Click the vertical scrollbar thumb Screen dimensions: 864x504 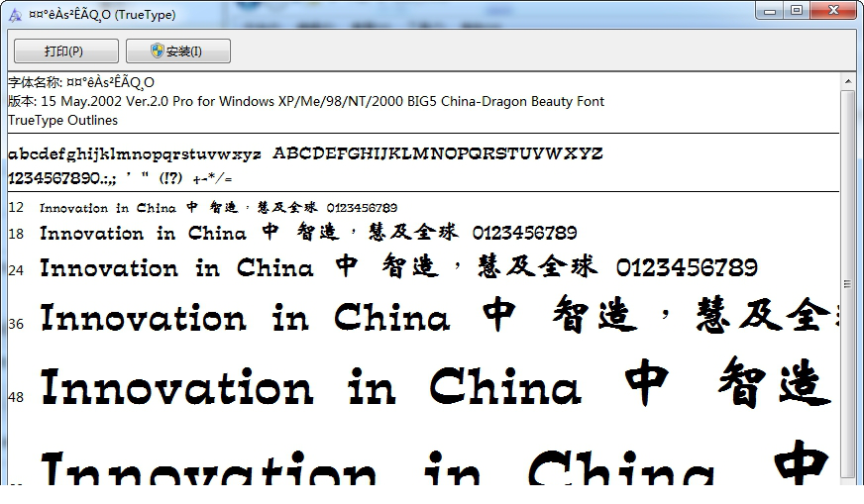point(847,284)
